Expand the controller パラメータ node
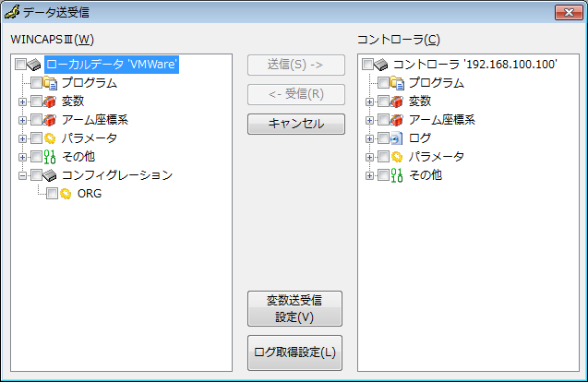588x382 pixels. (369, 157)
